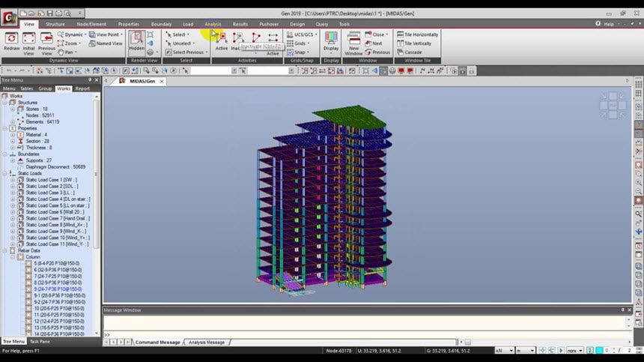Click Tile Vertically
The width and height of the screenshot is (644, 362).
point(414,43)
